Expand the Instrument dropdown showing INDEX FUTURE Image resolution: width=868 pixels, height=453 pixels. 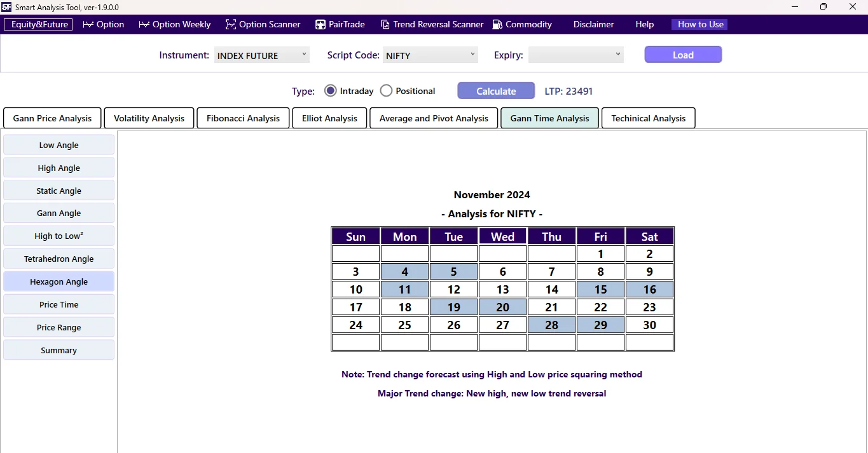tap(261, 55)
